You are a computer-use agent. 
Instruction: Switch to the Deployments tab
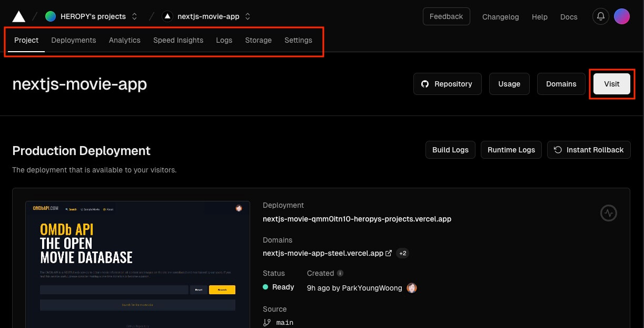(73, 40)
